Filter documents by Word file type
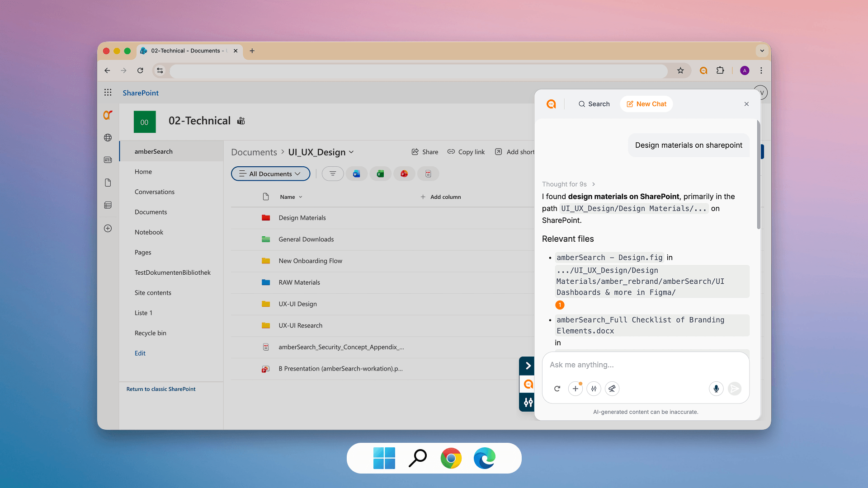Screen dimensions: 868x488 [357, 174]
